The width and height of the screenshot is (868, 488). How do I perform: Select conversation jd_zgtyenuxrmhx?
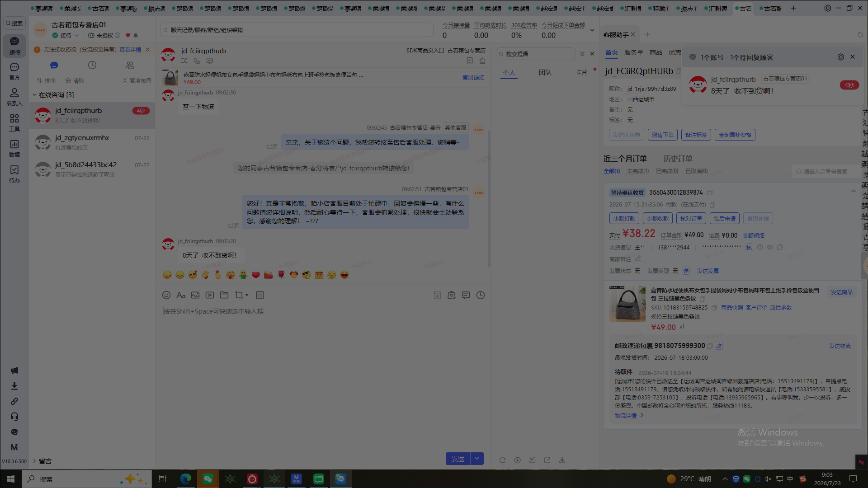coord(92,142)
